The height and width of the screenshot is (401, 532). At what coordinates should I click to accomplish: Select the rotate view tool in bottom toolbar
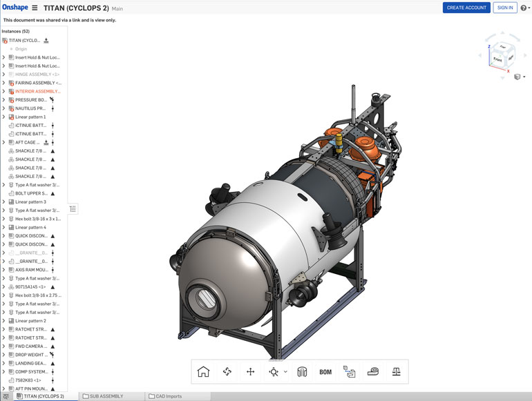coord(227,372)
